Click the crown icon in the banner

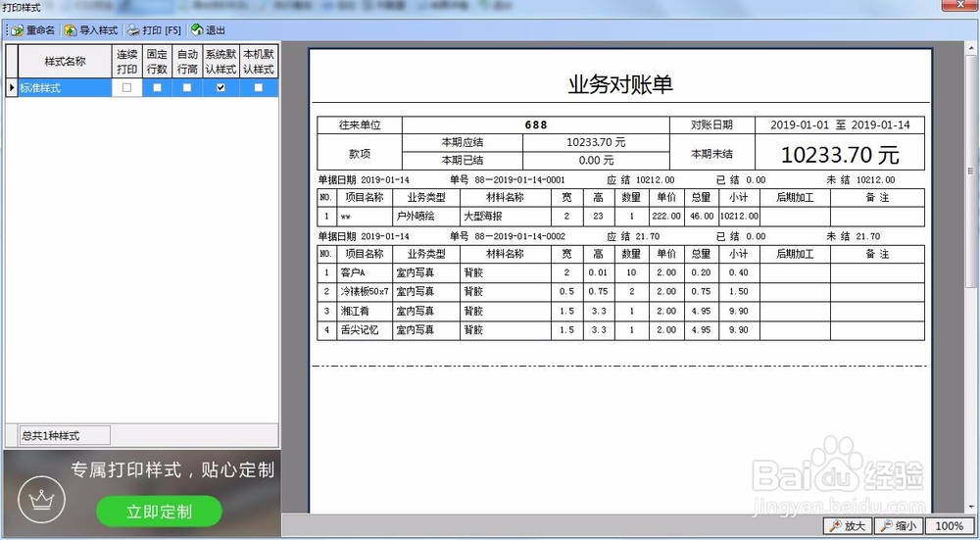coord(42,499)
